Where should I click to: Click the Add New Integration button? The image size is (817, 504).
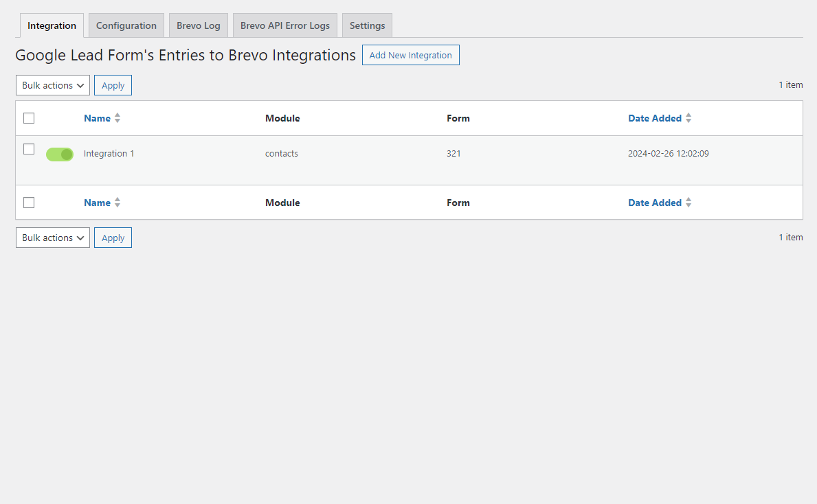click(411, 55)
